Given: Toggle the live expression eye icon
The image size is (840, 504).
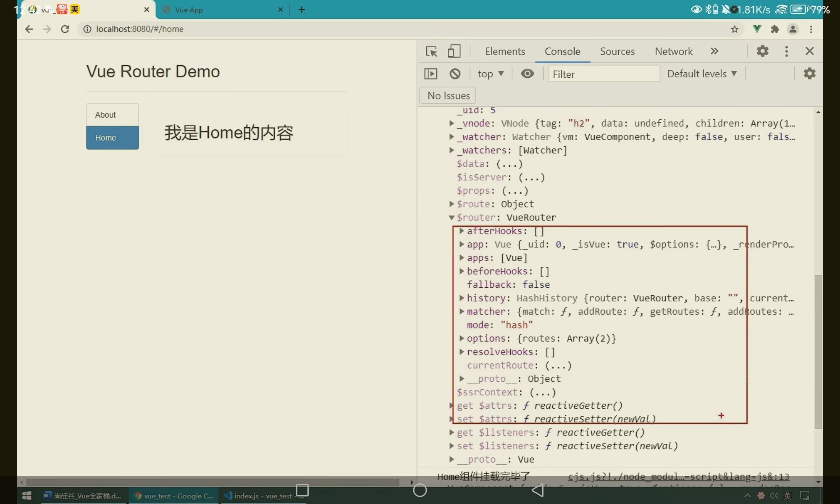Looking at the screenshot, I should pyautogui.click(x=527, y=74).
